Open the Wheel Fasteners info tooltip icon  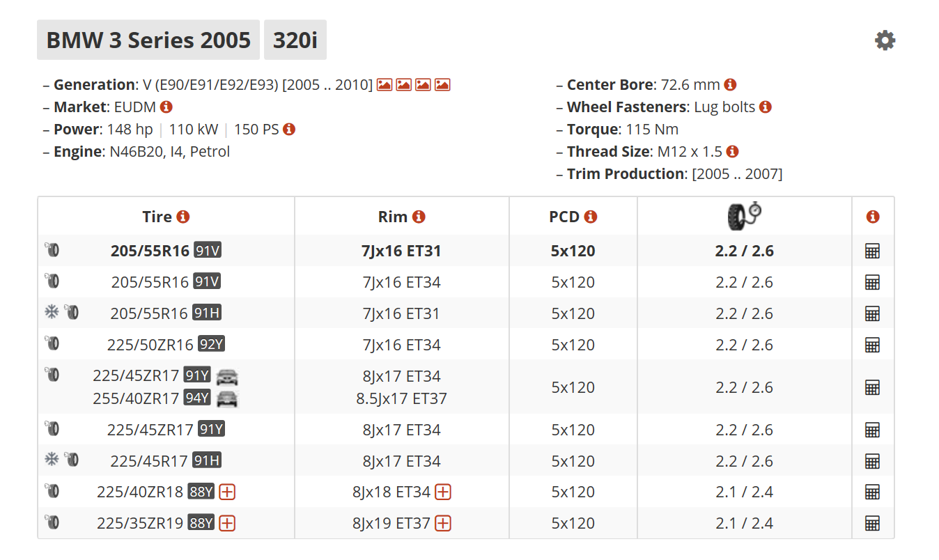[x=766, y=107]
